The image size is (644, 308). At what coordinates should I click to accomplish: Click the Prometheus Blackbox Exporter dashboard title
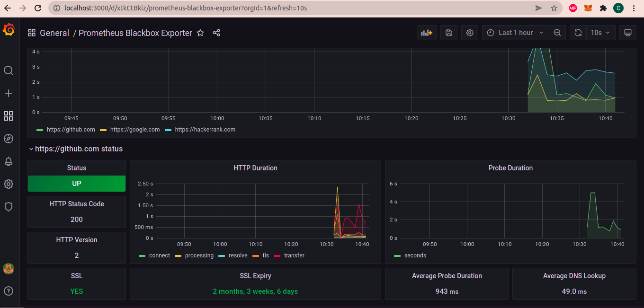(x=135, y=33)
